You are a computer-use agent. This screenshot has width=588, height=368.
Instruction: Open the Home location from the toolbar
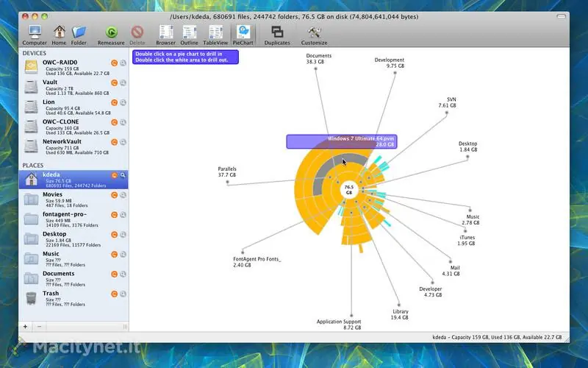(59, 32)
